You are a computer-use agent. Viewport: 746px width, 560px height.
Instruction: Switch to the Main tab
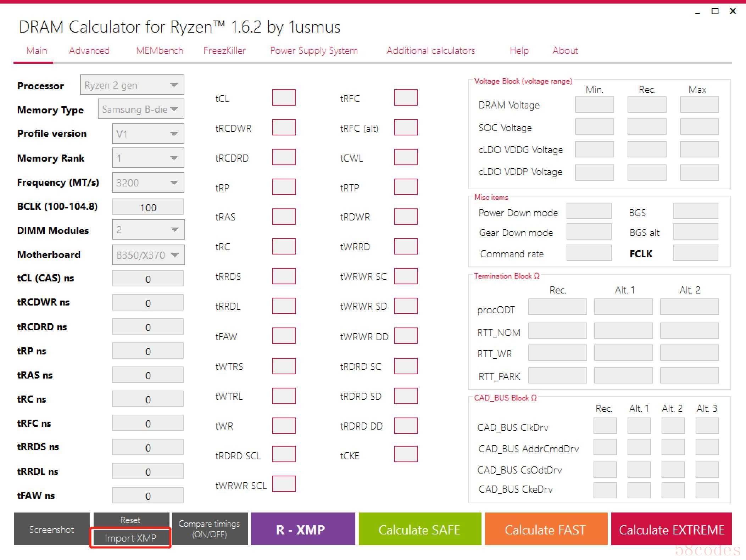pyautogui.click(x=37, y=51)
